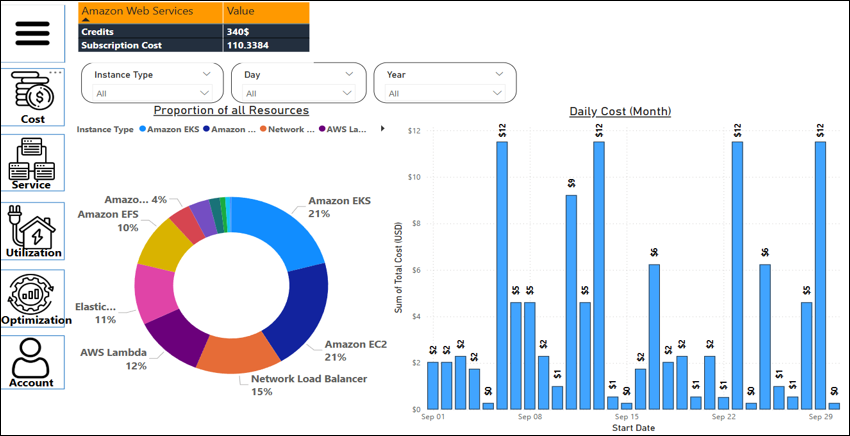
Task: Open the Utilization house plug icon
Action: (x=32, y=227)
